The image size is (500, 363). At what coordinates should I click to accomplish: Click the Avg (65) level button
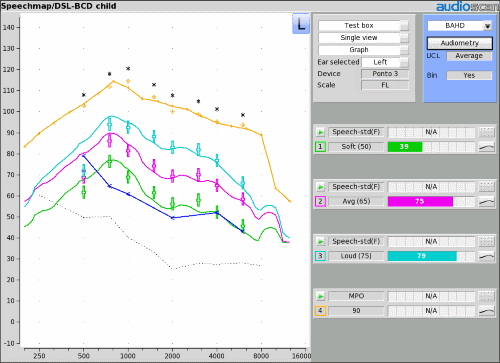(x=356, y=201)
